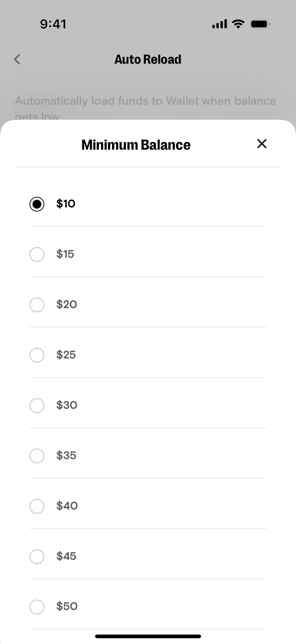Tap the Minimum Balance heading
Viewport: 296px width, 644px height.
point(136,145)
